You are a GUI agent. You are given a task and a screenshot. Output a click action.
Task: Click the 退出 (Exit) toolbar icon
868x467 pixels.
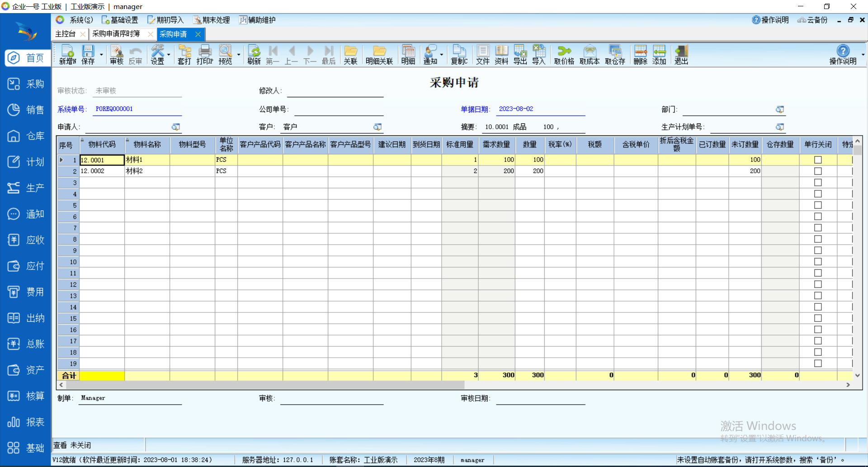[x=681, y=55]
